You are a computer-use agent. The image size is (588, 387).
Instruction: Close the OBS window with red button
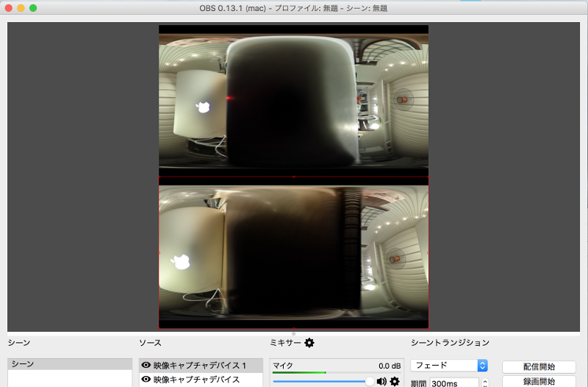click(9, 8)
